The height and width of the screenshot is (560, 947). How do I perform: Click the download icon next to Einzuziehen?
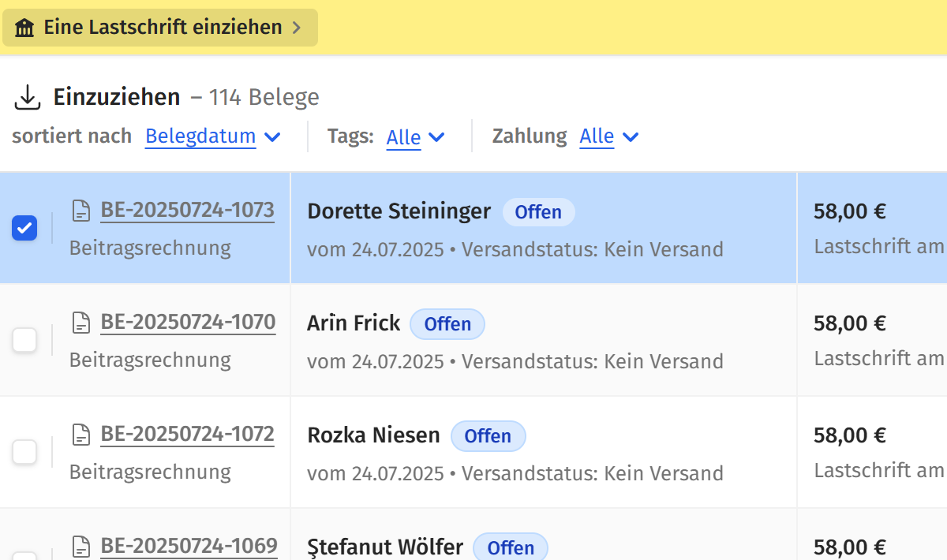point(28,96)
